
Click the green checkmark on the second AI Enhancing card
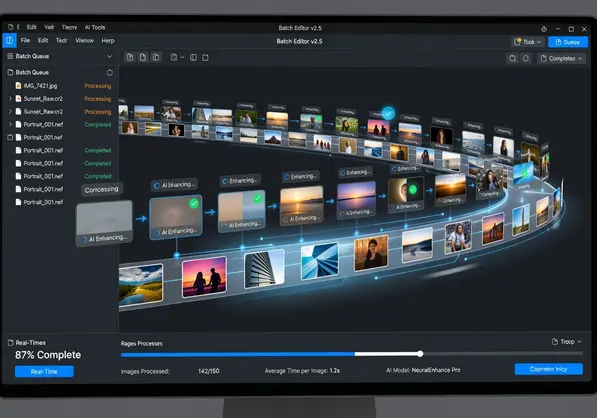[194, 203]
